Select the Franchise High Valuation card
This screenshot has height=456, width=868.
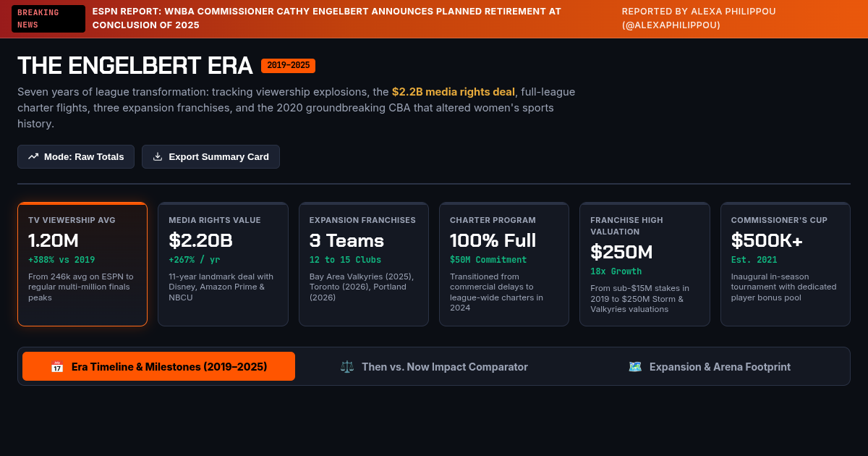644,264
